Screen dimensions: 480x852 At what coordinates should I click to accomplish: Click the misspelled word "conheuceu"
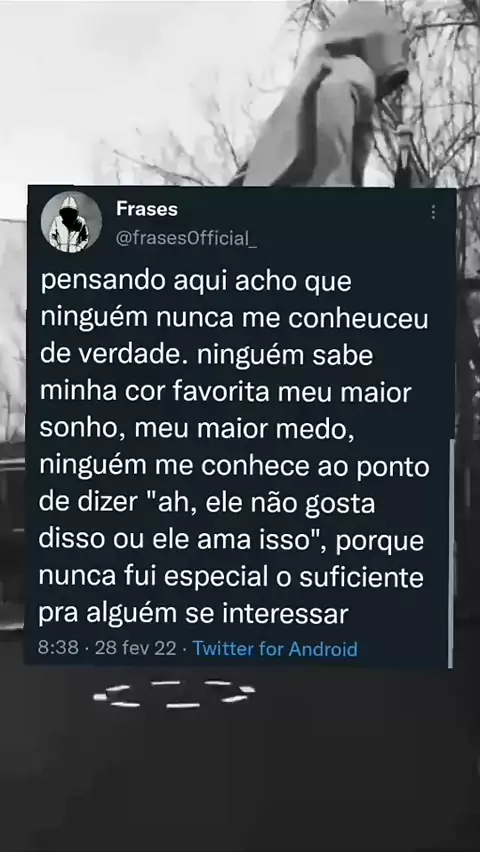(x=358, y=320)
